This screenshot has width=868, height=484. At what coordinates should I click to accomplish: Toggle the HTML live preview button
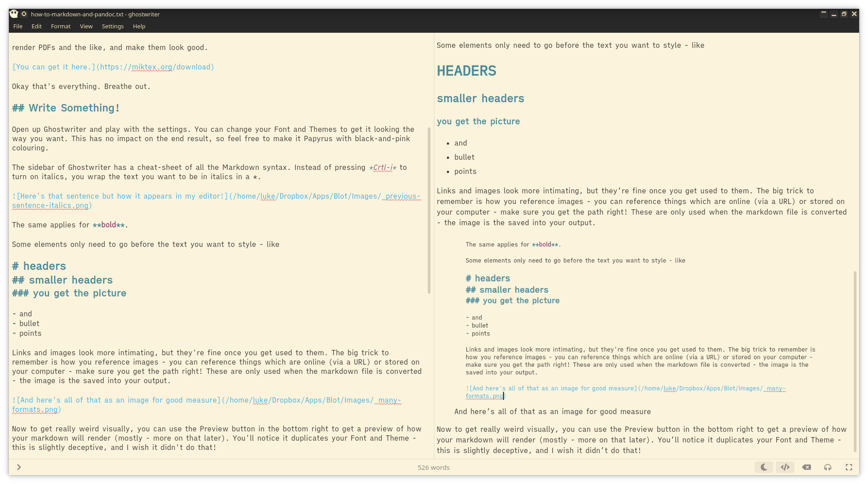point(785,467)
